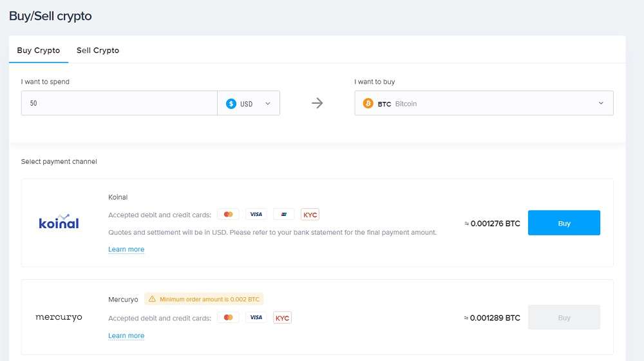Click the orange Bitcoin logo icon
Screen dimensions: 644x361
click(368, 103)
